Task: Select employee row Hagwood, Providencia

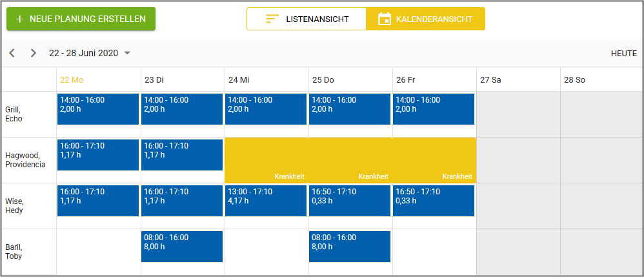Action: (x=25, y=160)
